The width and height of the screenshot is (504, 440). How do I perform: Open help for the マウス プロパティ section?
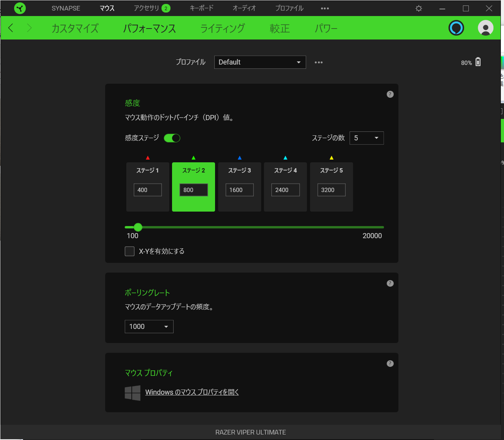[x=390, y=363]
